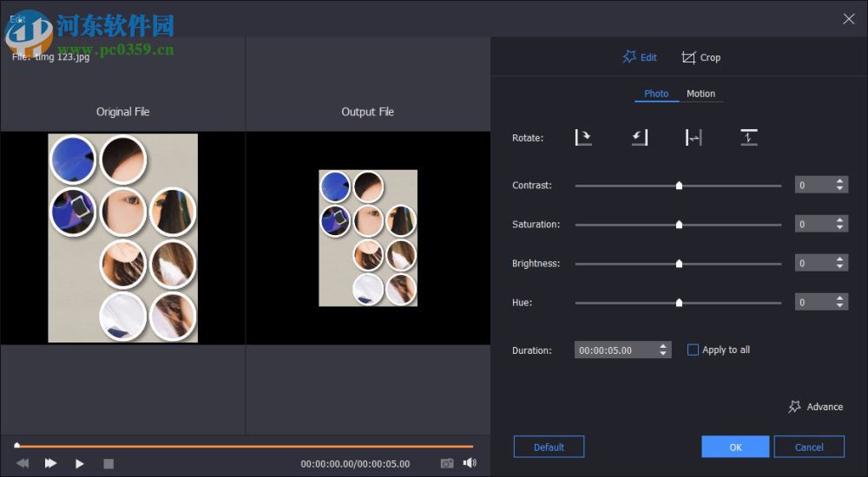Image resolution: width=868 pixels, height=477 pixels.
Task: Close the Edit window
Action: pyautogui.click(x=848, y=19)
